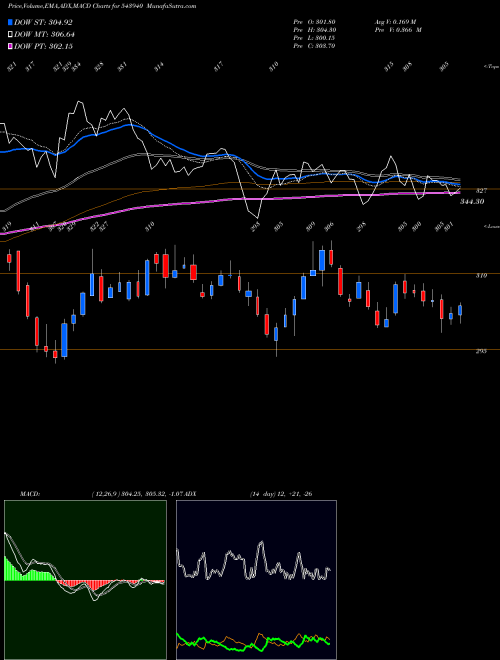
Task: Click the 'Pre L' low price value
Action: point(314,38)
